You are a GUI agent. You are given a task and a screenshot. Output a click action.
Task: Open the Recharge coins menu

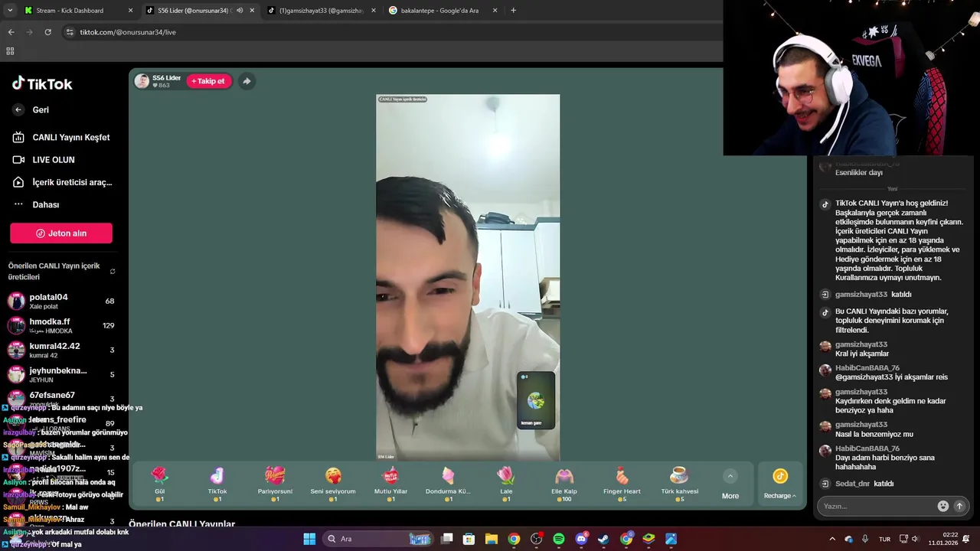pos(779,484)
